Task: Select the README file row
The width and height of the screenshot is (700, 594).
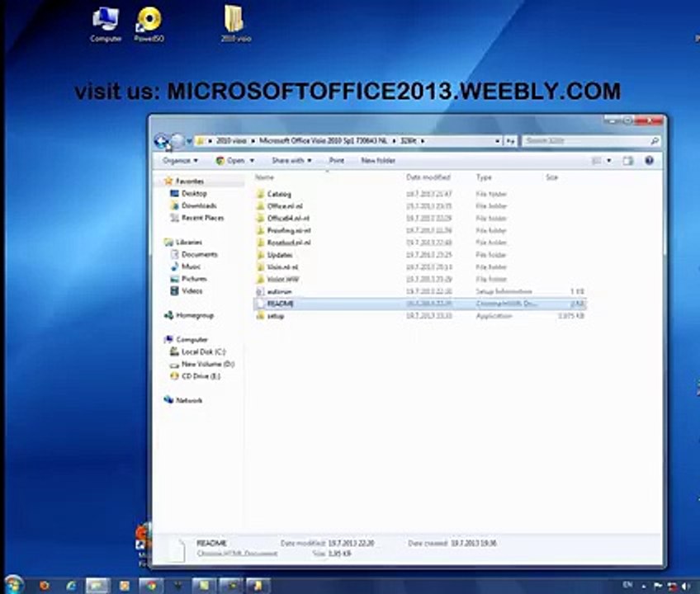Action: tap(419, 304)
